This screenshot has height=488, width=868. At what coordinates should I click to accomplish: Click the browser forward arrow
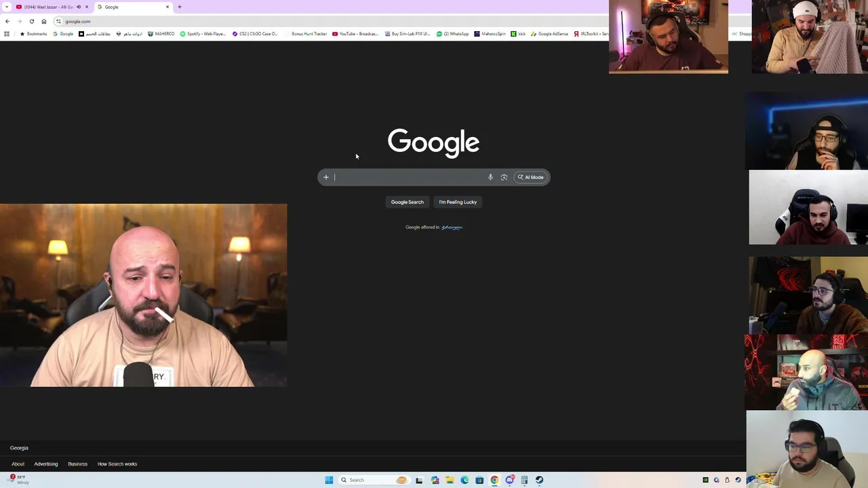click(x=20, y=22)
